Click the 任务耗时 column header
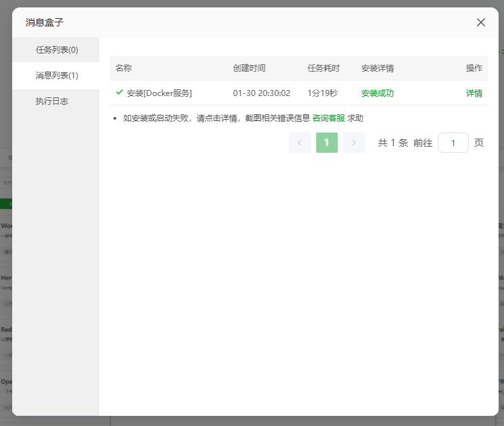 tap(324, 68)
